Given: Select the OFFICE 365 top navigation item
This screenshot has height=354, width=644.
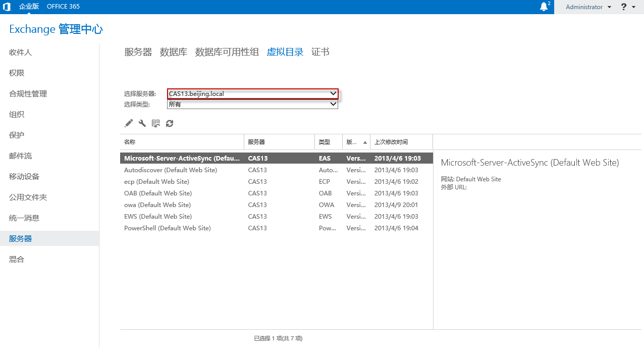Looking at the screenshot, I should 63,7.
